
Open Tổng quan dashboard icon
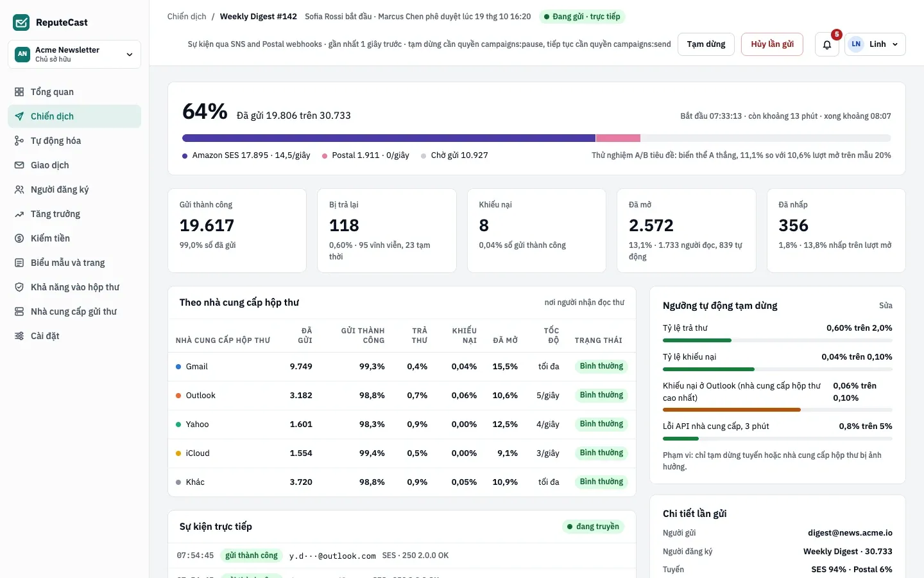click(x=19, y=92)
